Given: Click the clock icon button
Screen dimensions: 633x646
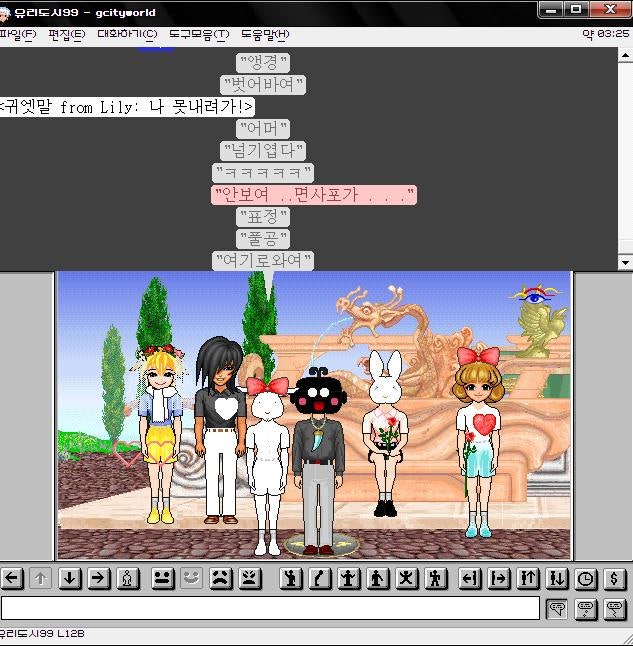Looking at the screenshot, I should coord(586,578).
